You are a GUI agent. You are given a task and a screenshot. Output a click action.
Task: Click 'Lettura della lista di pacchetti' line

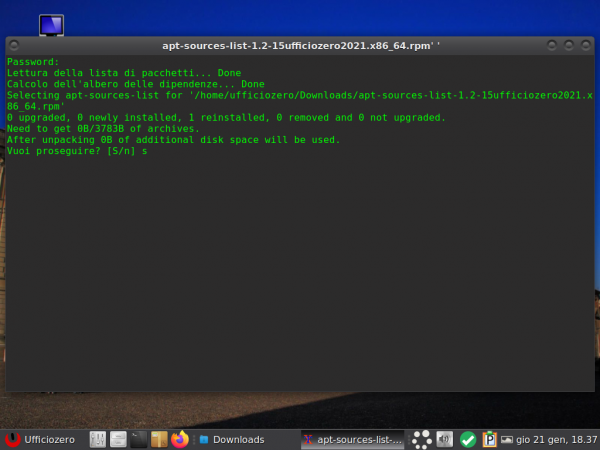pyautogui.click(x=124, y=73)
